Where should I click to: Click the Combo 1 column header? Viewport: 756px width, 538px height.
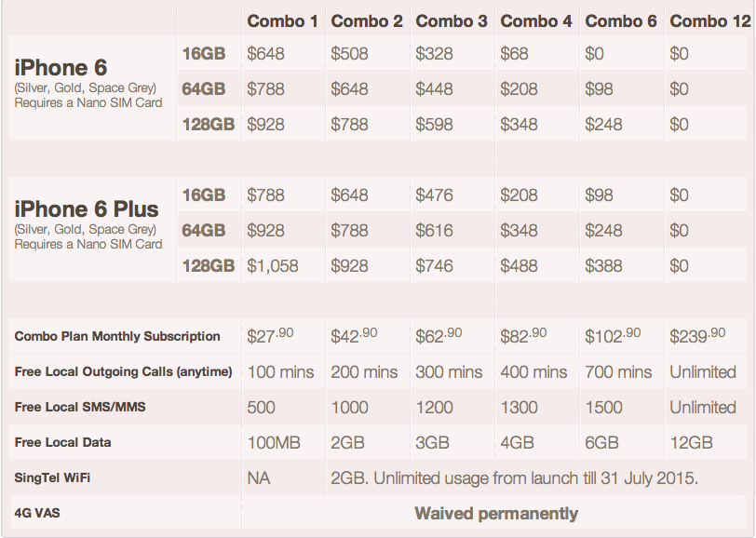click(x=282, y=20)
